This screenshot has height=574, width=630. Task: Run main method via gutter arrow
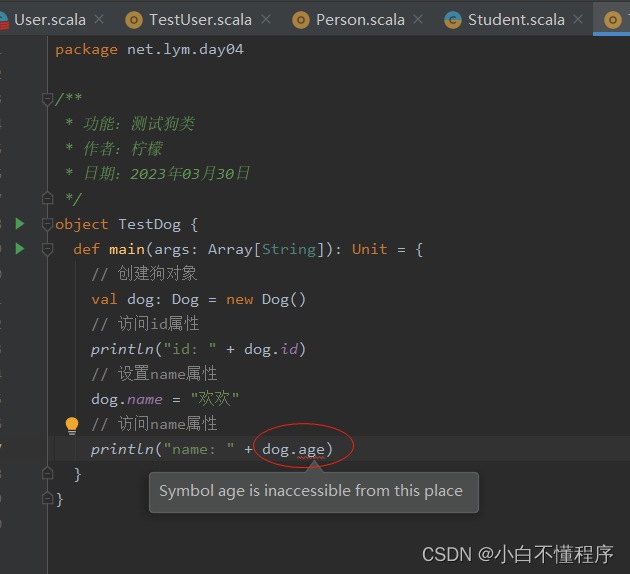click(x=20, y=249)
